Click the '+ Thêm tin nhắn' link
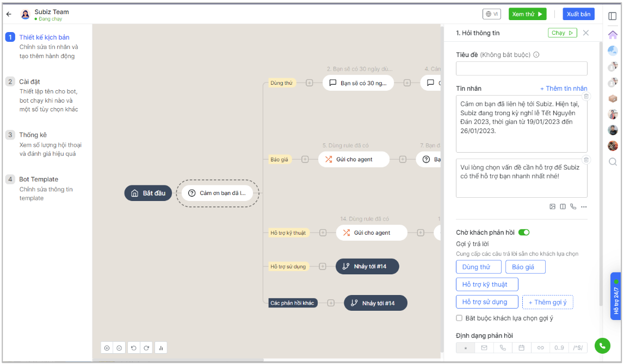 coord(563,89)
